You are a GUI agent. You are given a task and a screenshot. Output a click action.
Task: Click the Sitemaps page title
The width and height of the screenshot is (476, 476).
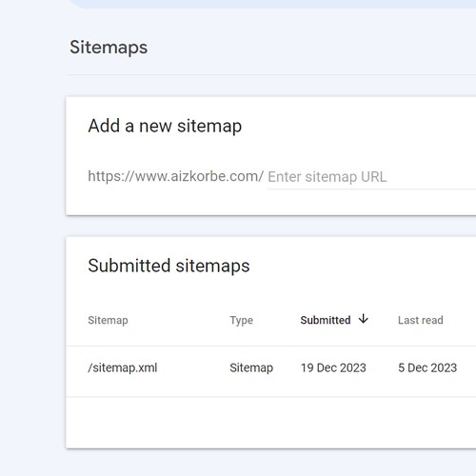(x=109, y=48)
